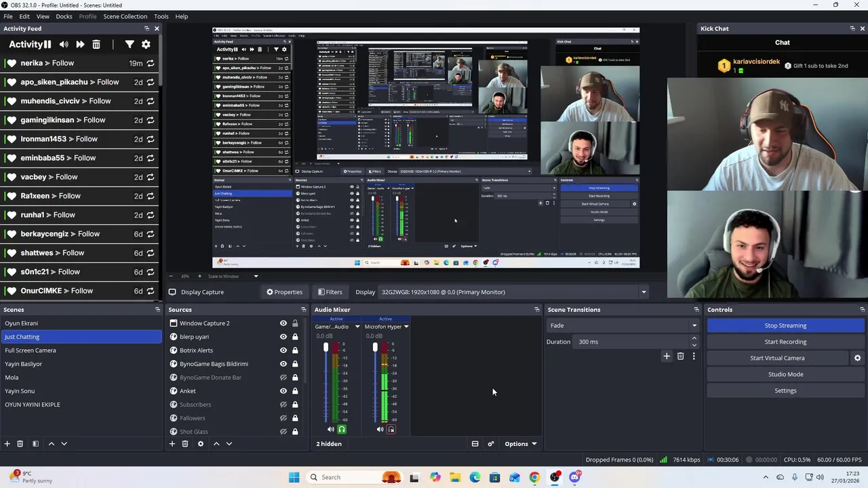Screen dimensions: 868x488
Task: Enter Studio Mode
Action: point(785,374)
